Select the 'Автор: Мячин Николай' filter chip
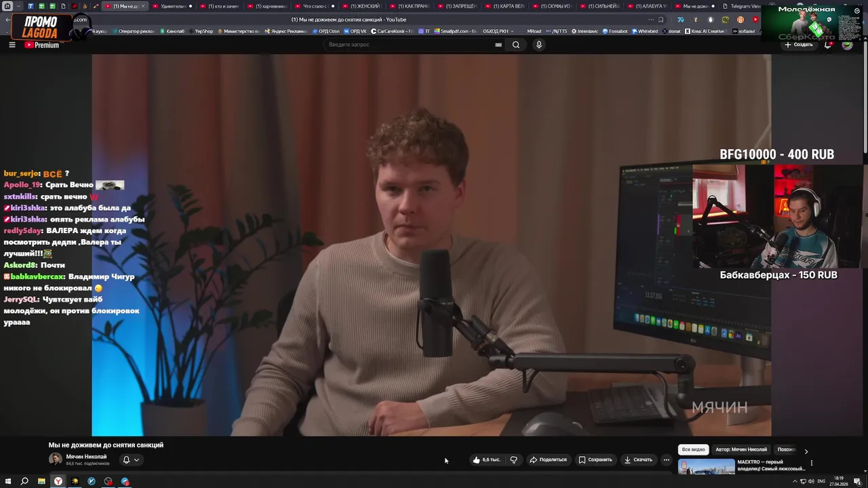Image resolution: width=868 pixels, height=488 pixels. click(741, 449)
